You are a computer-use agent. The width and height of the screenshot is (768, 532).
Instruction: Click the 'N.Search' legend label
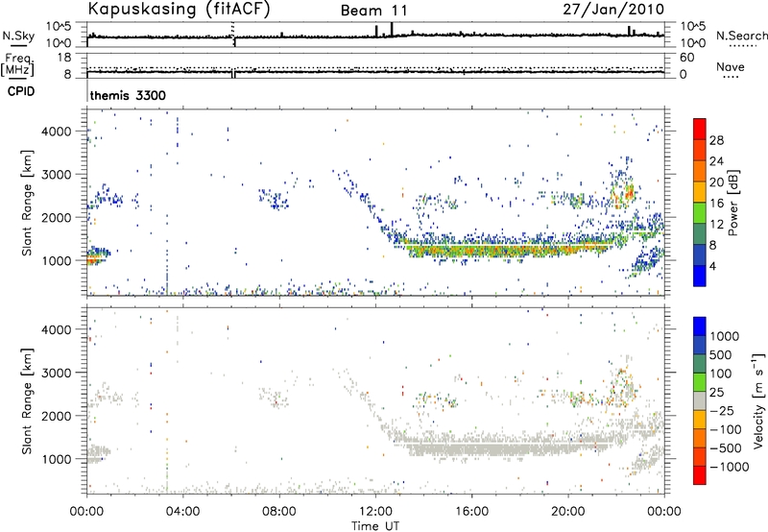coord(741,36)
